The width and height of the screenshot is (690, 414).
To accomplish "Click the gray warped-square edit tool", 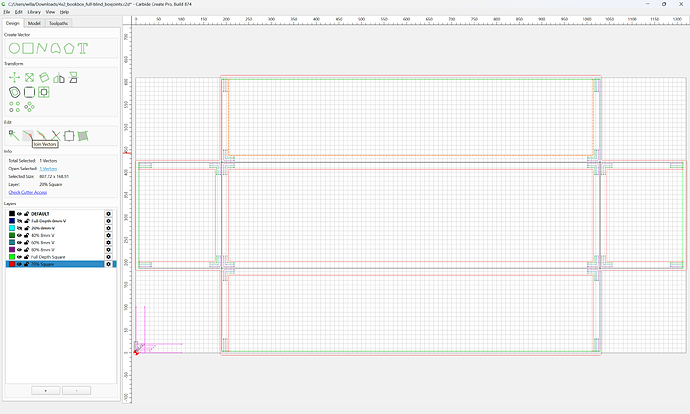I will pyautogui.click(x=83, y=136).
